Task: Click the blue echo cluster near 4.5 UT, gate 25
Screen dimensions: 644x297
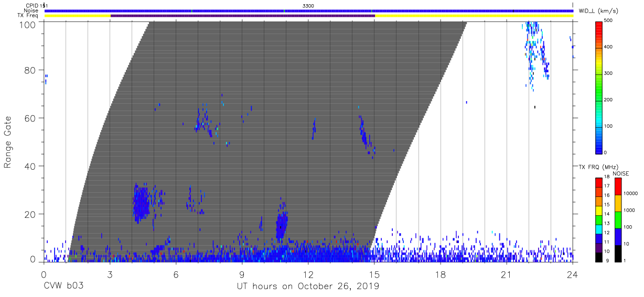Action: click(x=142, y=204)
